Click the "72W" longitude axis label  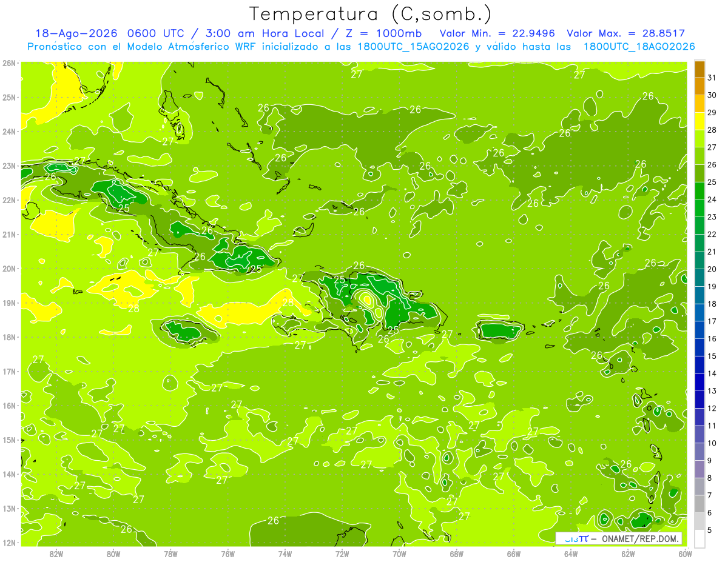pyautogui.click(x=342, y=554)
